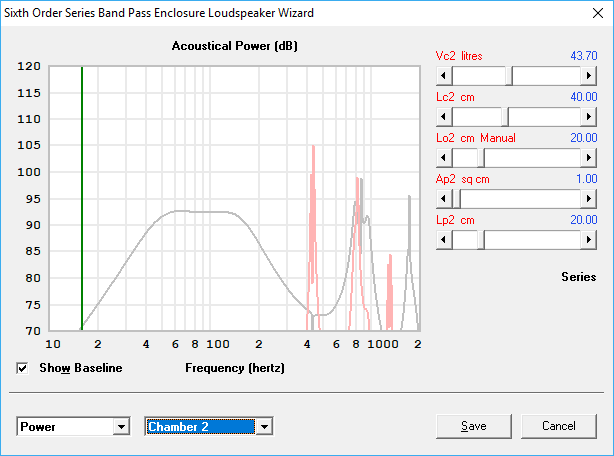Open the Power chart type dropdown
Image resolution: width=614 pixels, height=456 pixels.
point(121,426)
